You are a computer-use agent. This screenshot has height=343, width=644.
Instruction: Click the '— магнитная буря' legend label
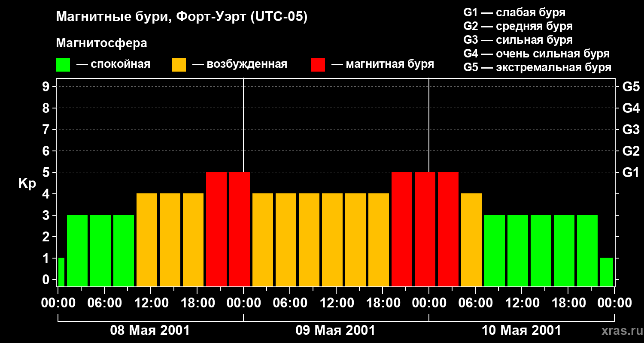coord(383,65)
